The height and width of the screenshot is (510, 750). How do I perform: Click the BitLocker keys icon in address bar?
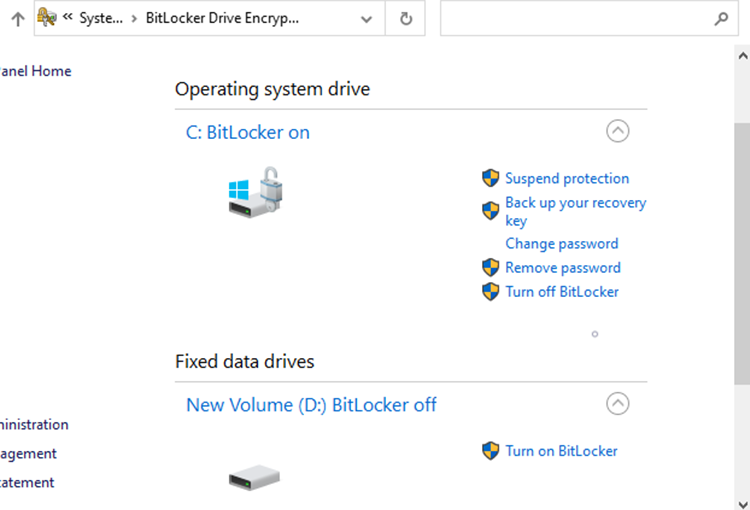[47, 18]
